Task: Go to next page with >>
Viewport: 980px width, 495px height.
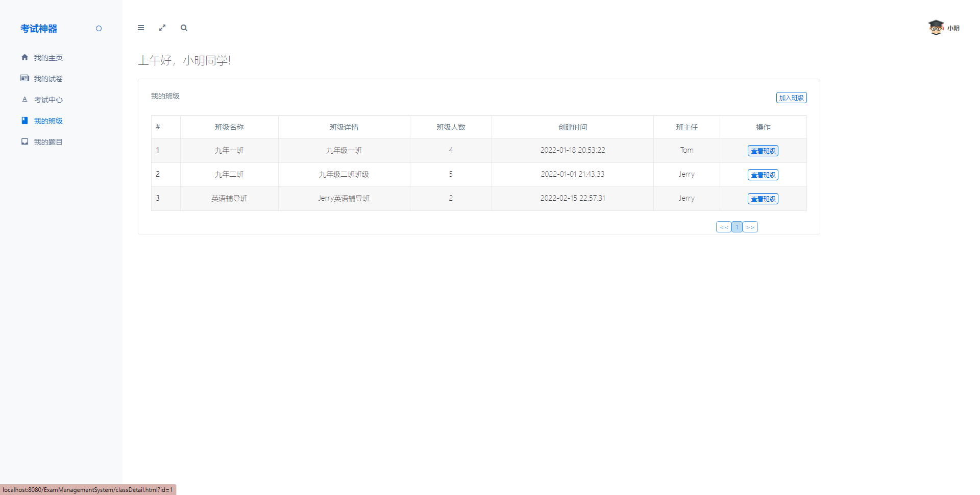Action: click(x=750, y=227)
